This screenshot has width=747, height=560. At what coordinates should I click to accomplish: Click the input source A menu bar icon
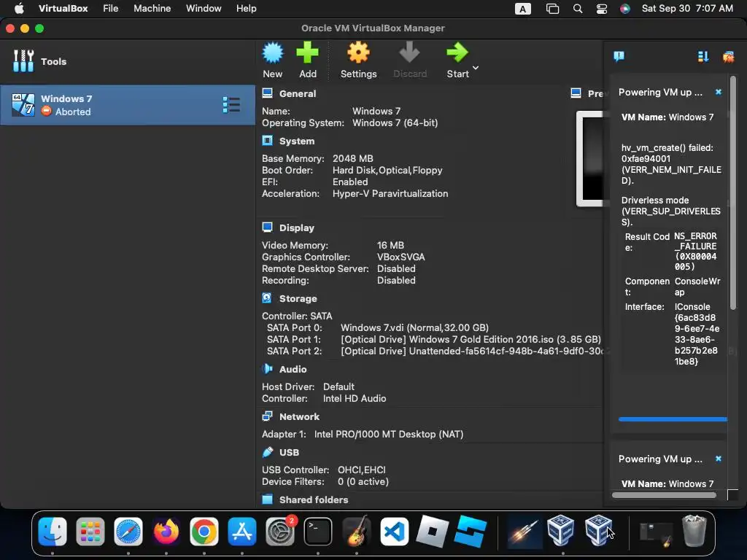point(522,9)
